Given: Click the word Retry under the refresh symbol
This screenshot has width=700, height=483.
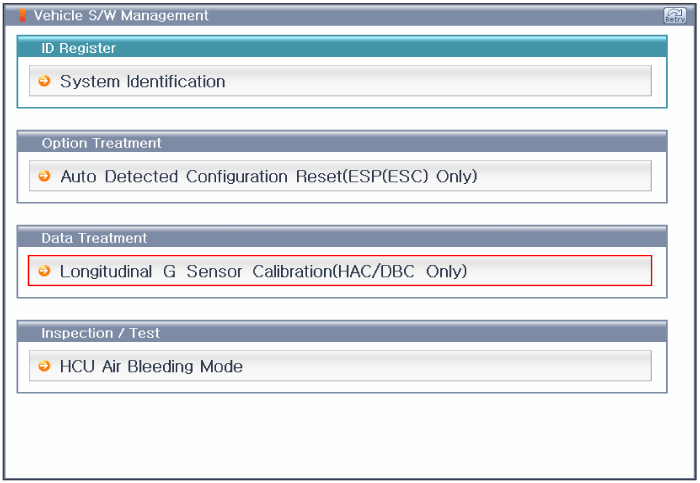Looking at the screenshot, I should pyautogui.click(x=675, y=20).
